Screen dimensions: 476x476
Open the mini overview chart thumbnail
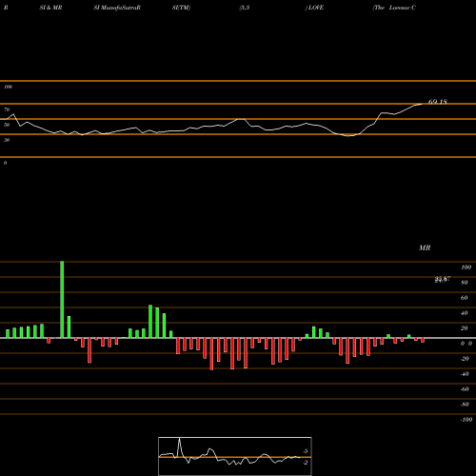point(235,456)
